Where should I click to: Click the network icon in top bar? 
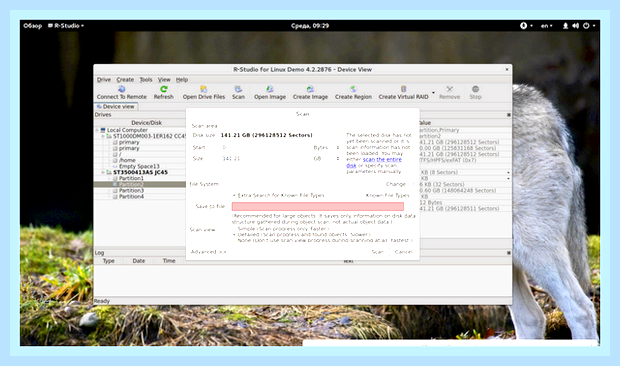point(565,26)
